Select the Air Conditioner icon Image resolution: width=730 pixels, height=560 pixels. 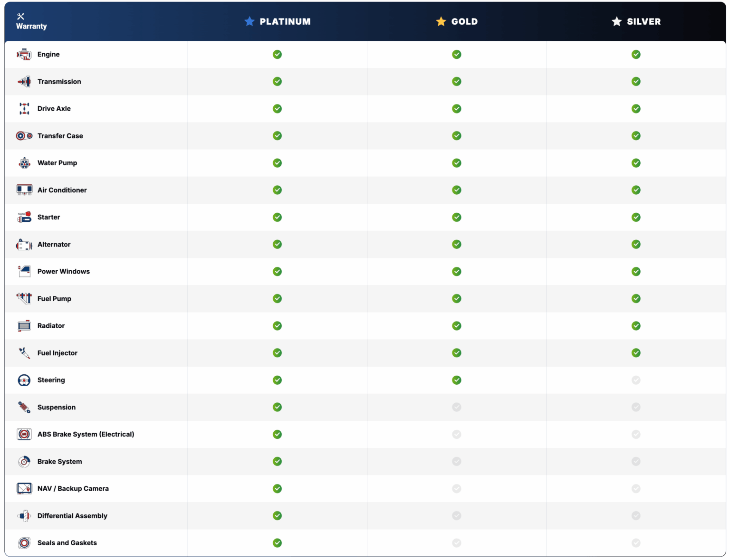(24, 190)
